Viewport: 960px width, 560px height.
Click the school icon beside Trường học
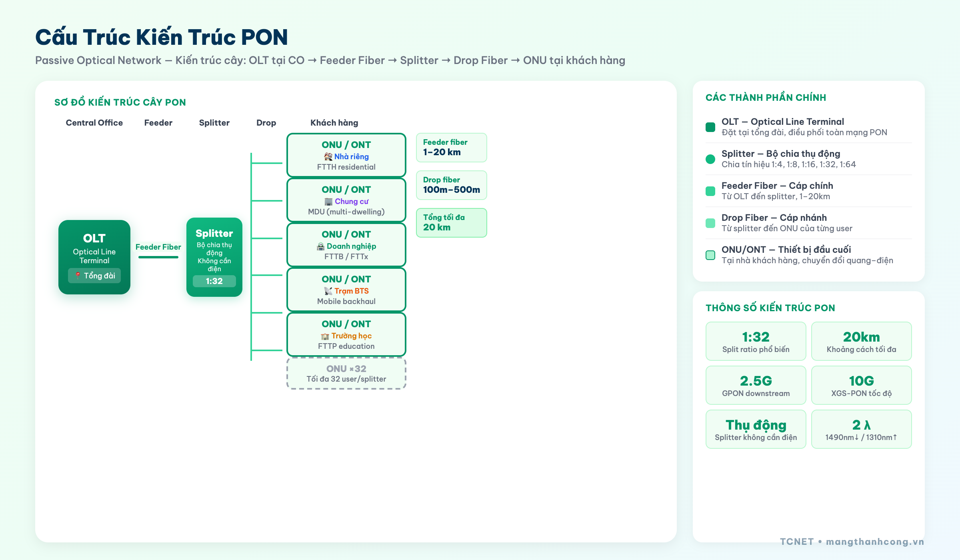click(325, 336)
